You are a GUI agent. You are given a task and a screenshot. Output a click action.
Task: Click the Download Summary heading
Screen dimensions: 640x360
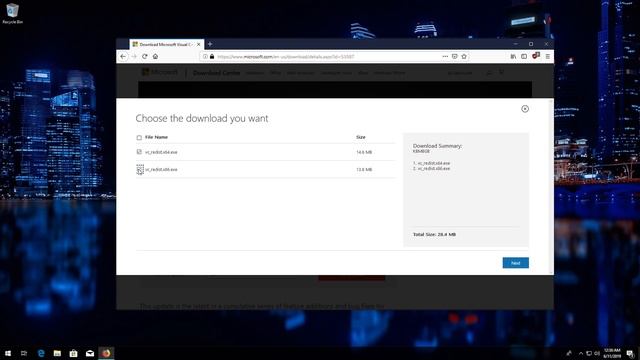(x=438, y=146)
